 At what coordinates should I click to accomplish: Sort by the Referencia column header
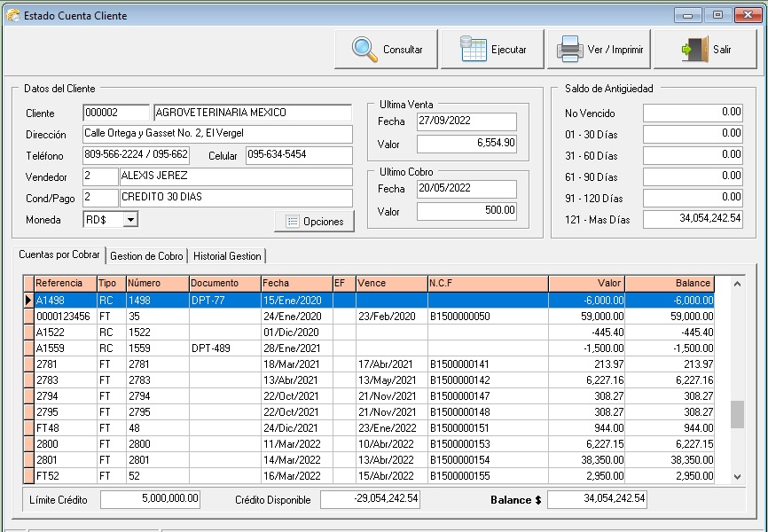pos(65,283)
